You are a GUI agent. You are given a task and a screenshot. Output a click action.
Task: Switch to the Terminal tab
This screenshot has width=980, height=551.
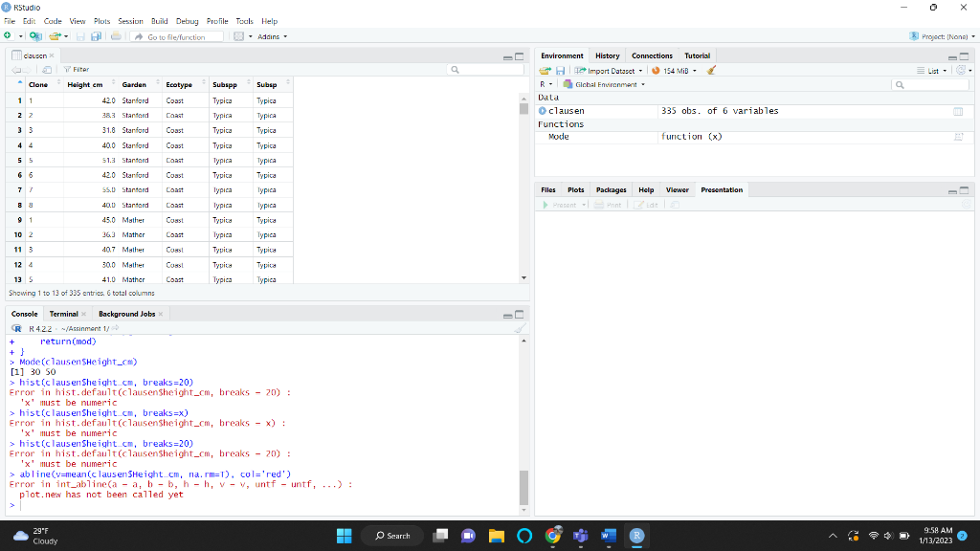click(x=64, y=314)
